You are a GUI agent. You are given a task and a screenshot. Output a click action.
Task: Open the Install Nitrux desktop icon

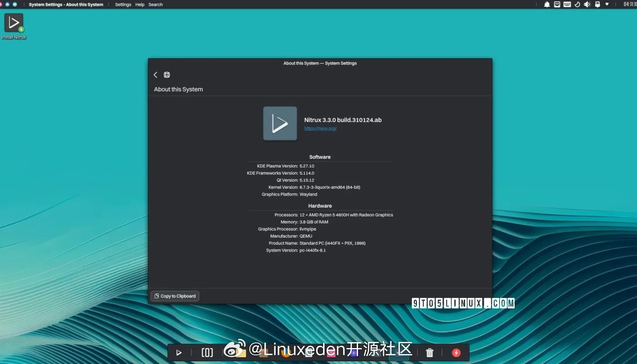click(x=14, y=26)
